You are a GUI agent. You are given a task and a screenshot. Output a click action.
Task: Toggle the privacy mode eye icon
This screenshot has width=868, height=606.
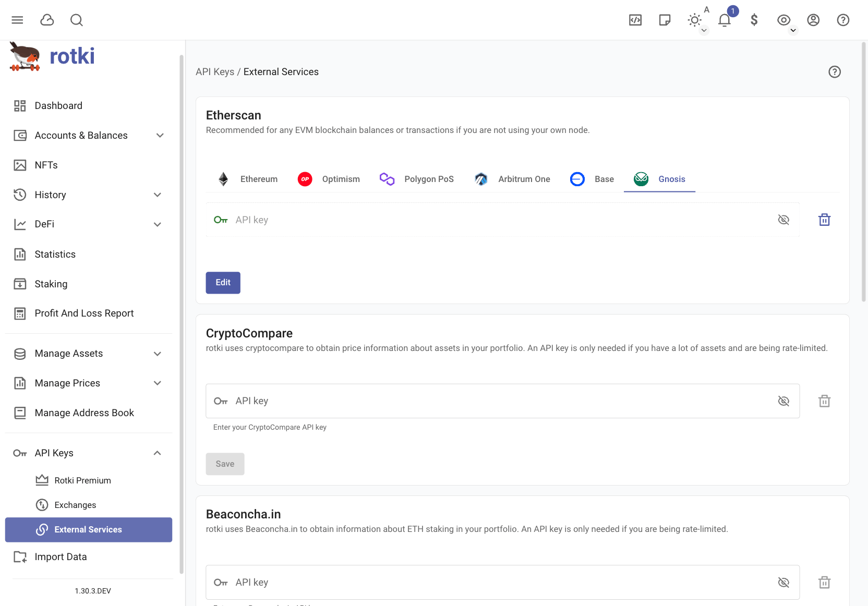tap(783, 20)
